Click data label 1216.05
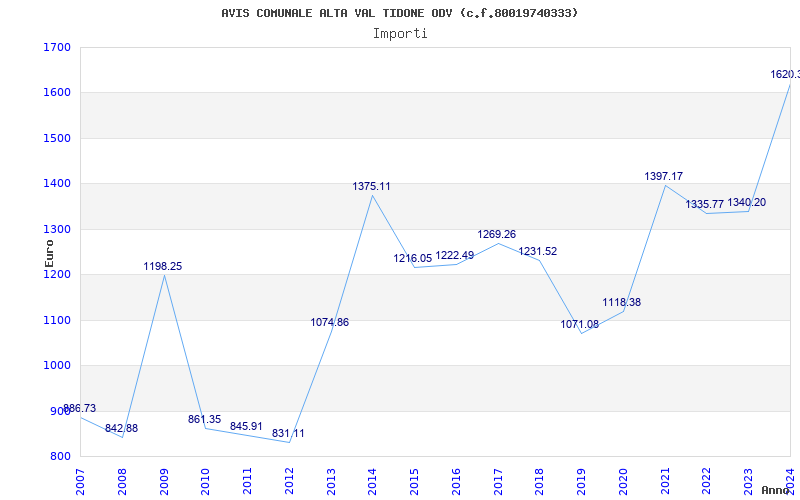This screenshot has width=800, height=500. point(413,259)
